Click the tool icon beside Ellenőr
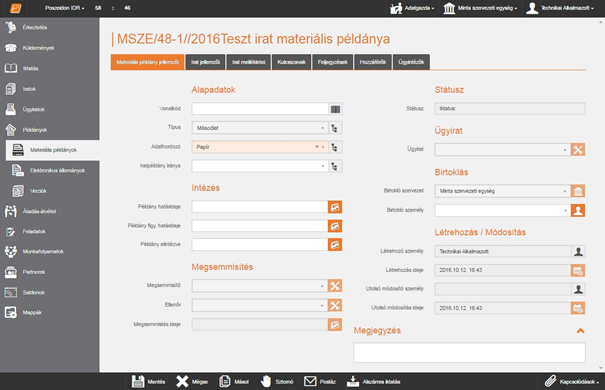The width and height of the screenshot is (605, 390). (x=335, y=305)
